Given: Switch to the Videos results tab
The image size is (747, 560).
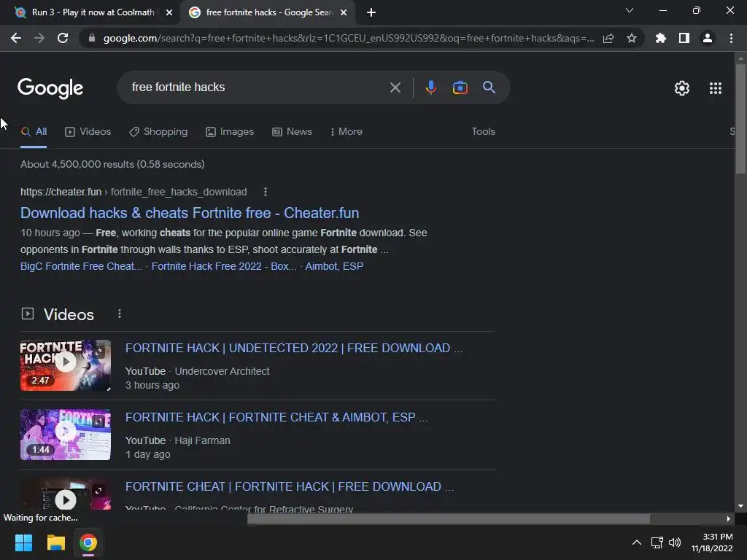Looking at the screenshot, I should pos(88,132).
